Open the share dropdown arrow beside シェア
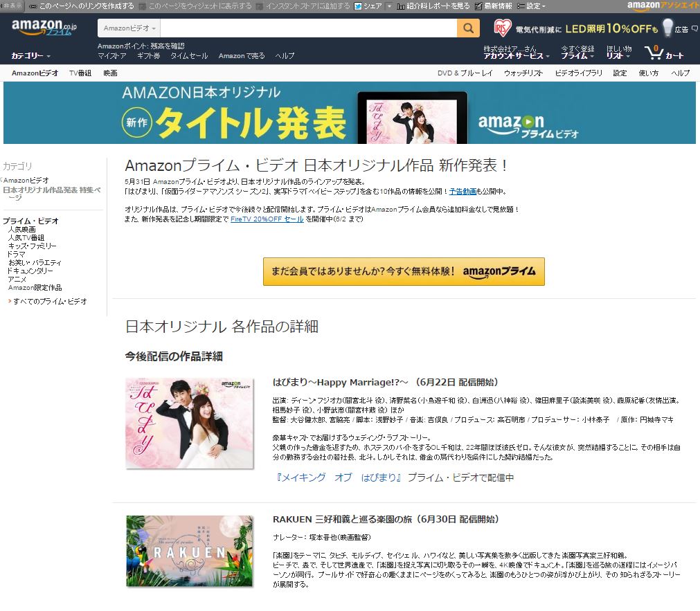 click(x=389, y=6)
